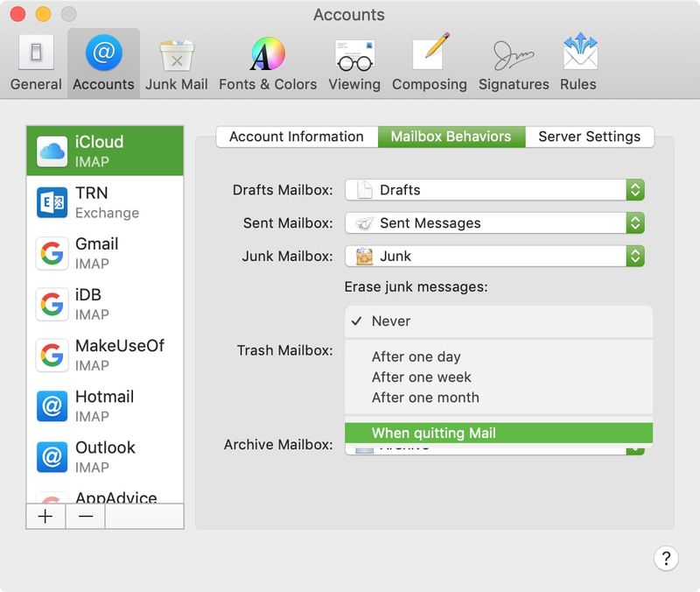Click the Sent Messages paper plane icon

(364, 223)
